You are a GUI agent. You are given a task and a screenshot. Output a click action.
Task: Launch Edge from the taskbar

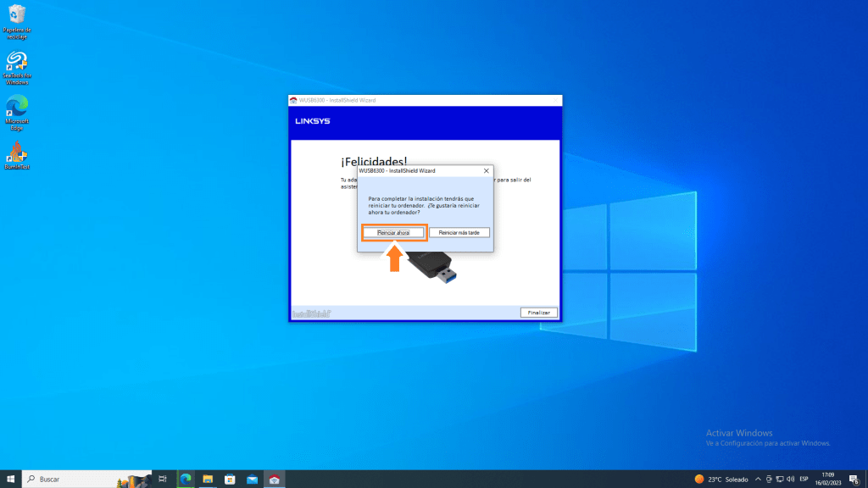pyautogui.click(x=186, y=479)
